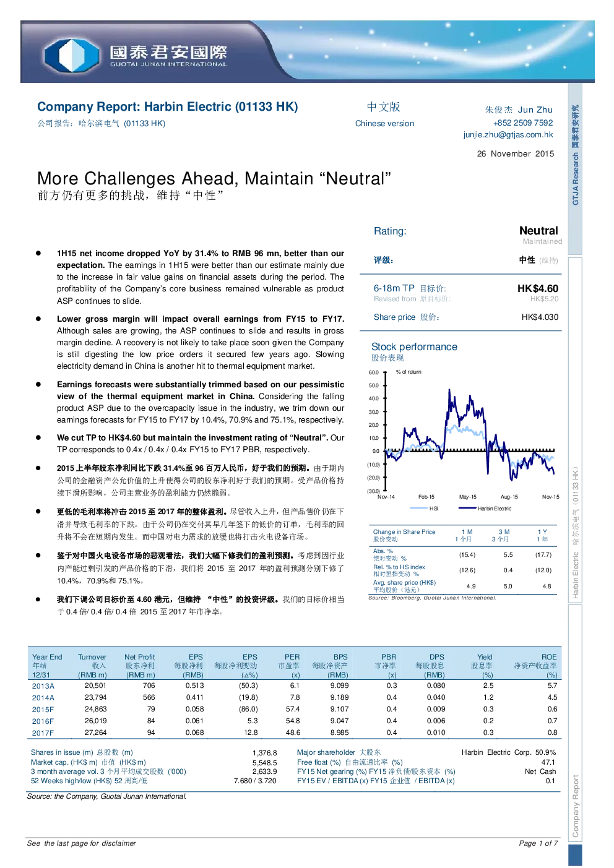Click the 'We cut TP to HK$4.60' bullet paragraph
Image resolution: width=614 pixels, height=868 pixels.
point(201,444)
